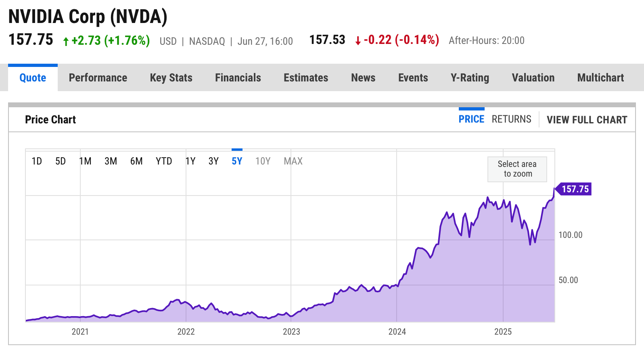The height and width of the screenshot is (354, 644).
Task: Open the Multichart tab
Action: click(x=600, y=77)
